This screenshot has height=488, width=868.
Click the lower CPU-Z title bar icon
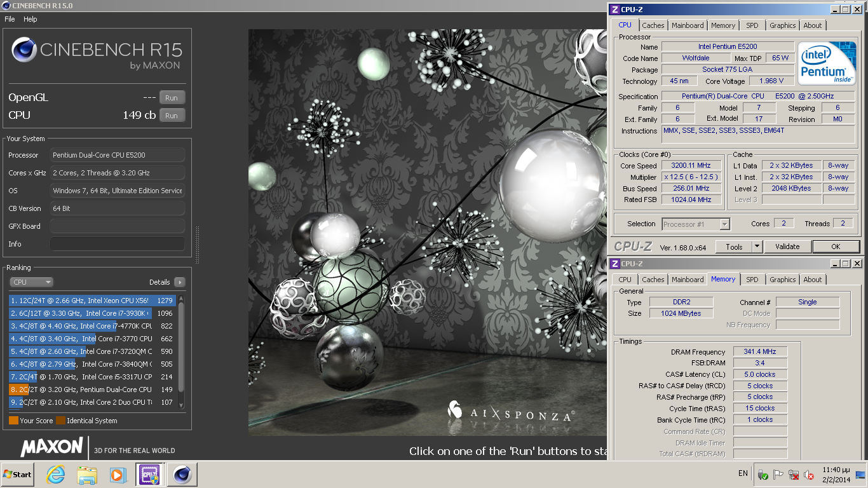pos(614,263)
